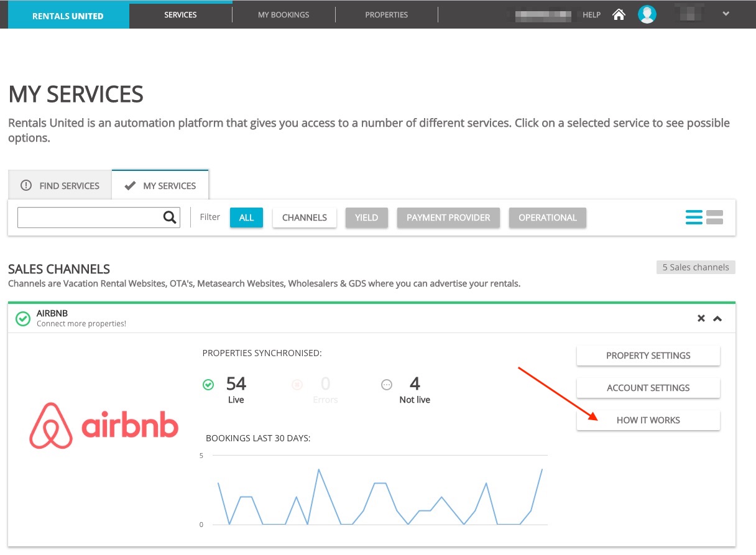This screenshot has width=756, height=555.
Task: Switch to Find Services tab
Action: point(60,185)
